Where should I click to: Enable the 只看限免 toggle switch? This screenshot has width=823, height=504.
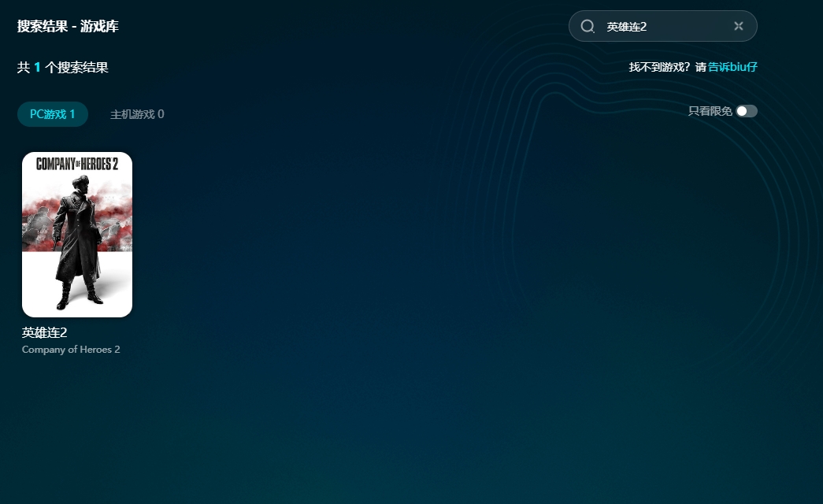(x=747, y=111)
